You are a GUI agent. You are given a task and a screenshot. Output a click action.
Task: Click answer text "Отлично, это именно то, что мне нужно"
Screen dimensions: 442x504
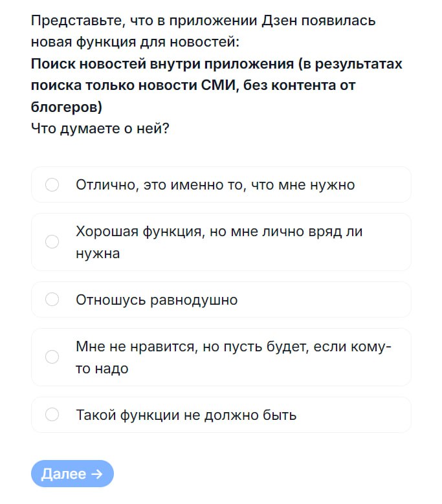[x=215, y=185]
